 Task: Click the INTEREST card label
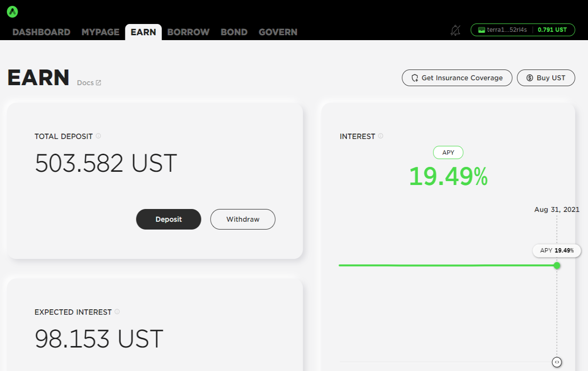point(357,137)
